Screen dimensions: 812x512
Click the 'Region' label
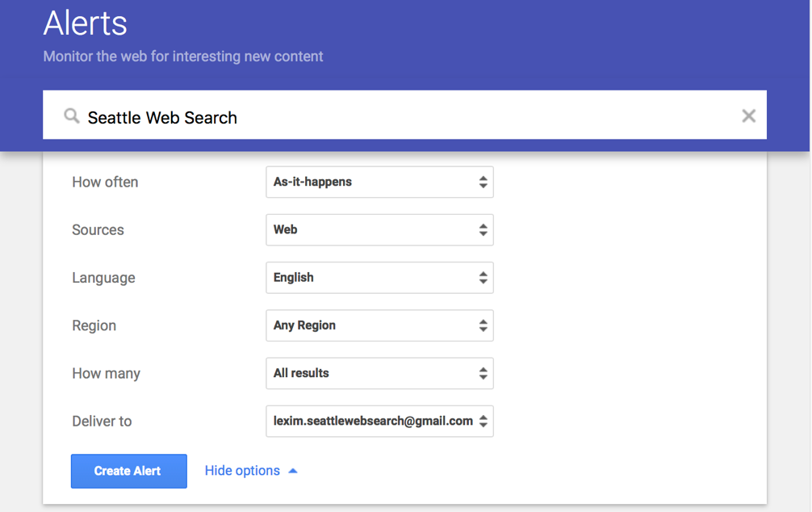point(94,325)
